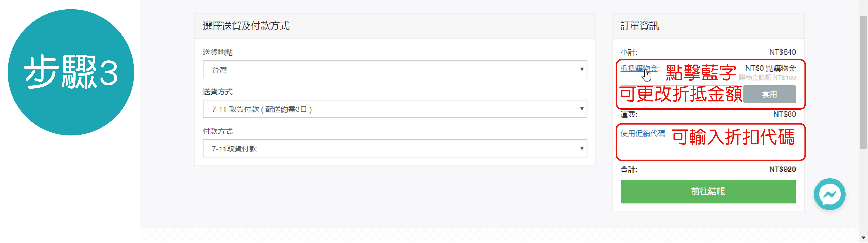Click the 使用促銷代碼 promo code link

[x=642, y=134]
